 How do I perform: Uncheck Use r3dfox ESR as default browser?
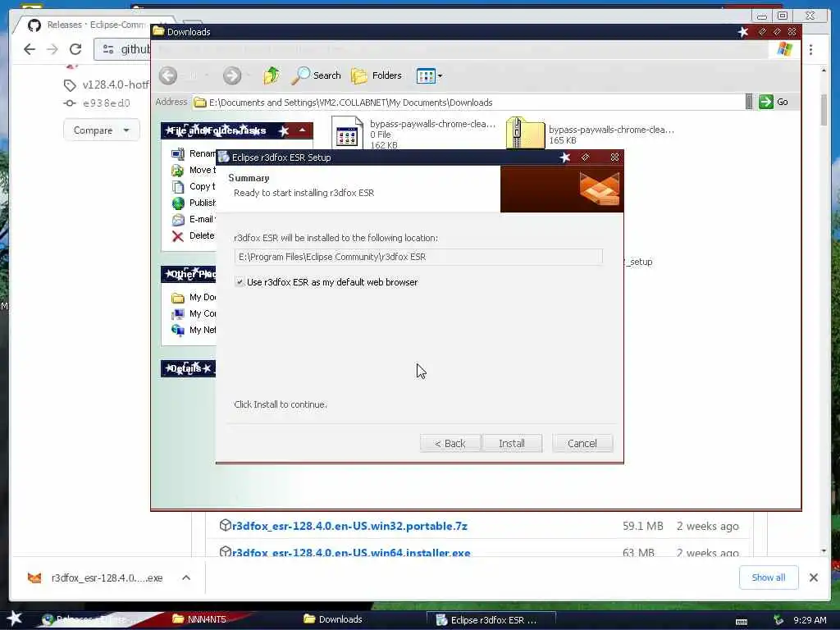pos(240,282)
